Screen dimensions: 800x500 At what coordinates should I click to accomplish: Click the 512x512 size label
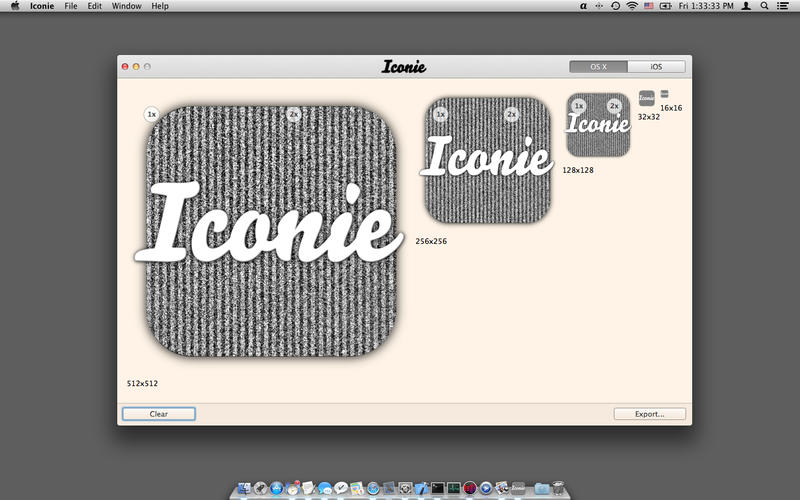(x=142, y=383)
